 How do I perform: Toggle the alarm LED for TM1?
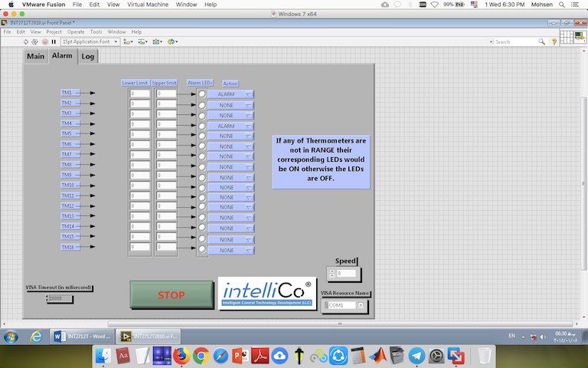click(202, 94)
